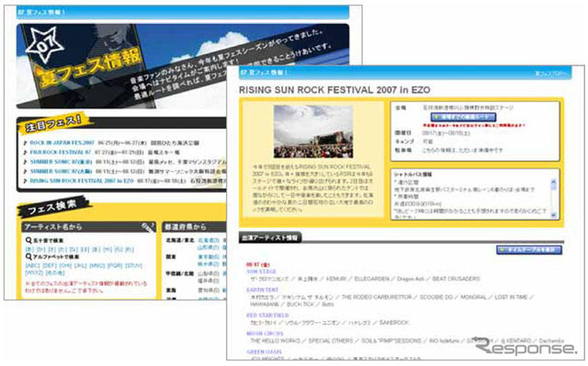588x366 pixels.
Task: Click the 注目フェス! section label
Action: [x=53, y=124]
